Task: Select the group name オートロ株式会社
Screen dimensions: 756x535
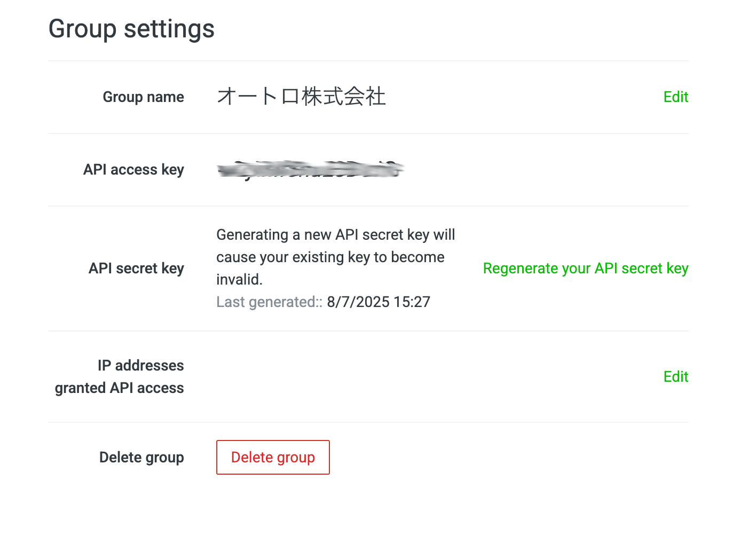Action: point(301,97)
